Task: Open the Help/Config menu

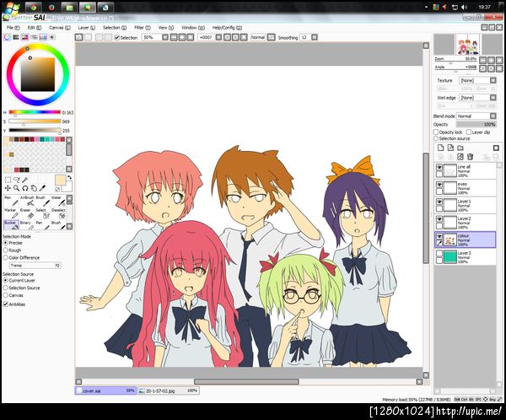Action: pyautogui.click(x=227, y=28)
